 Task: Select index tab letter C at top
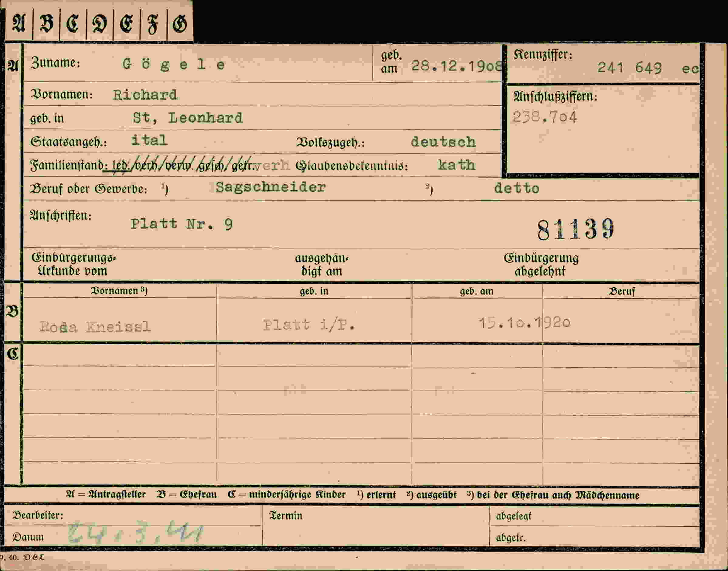(73, 24)
